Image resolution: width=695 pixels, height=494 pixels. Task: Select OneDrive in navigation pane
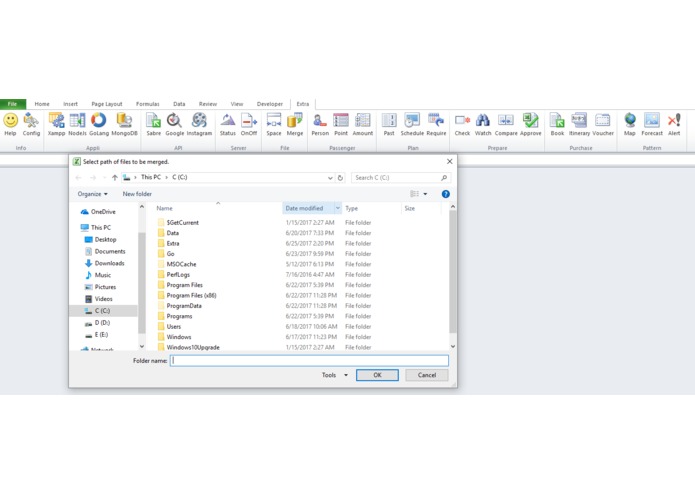pos(98,212)
